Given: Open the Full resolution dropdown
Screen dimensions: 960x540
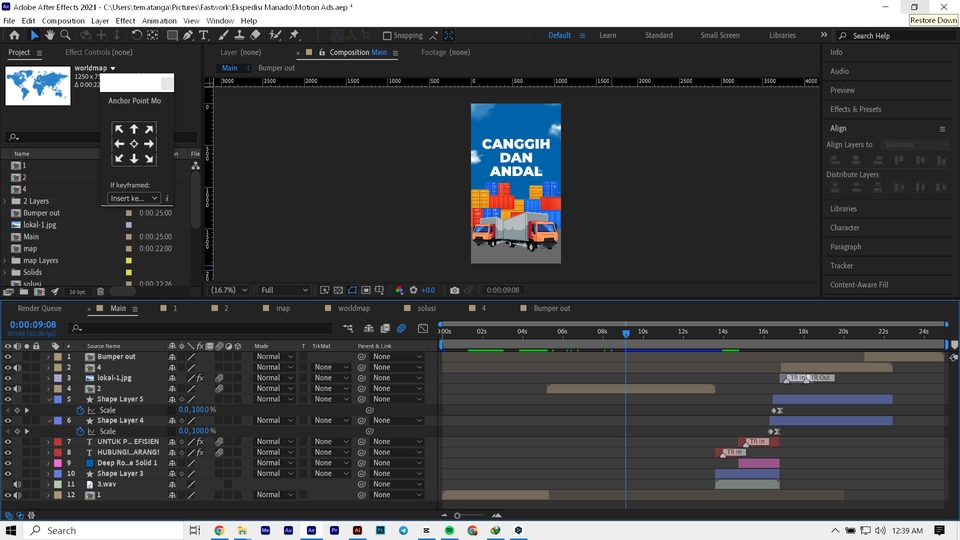Looking at the screenshot, I should [284, 290].
